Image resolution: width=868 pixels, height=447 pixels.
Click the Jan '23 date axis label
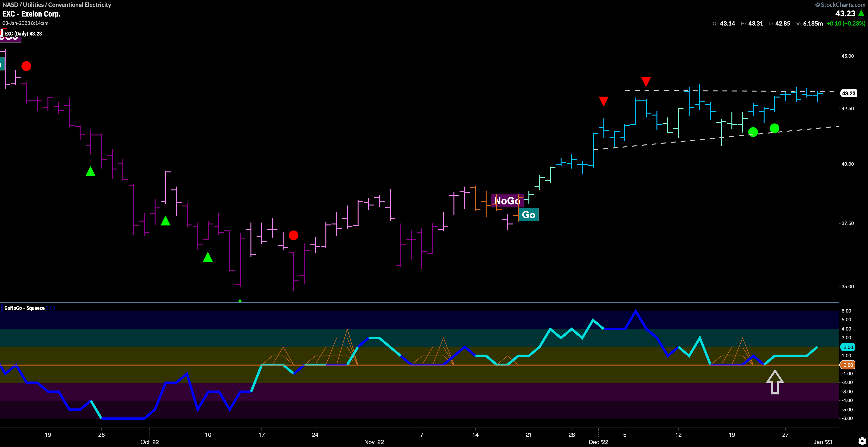[x=822, y=442]
